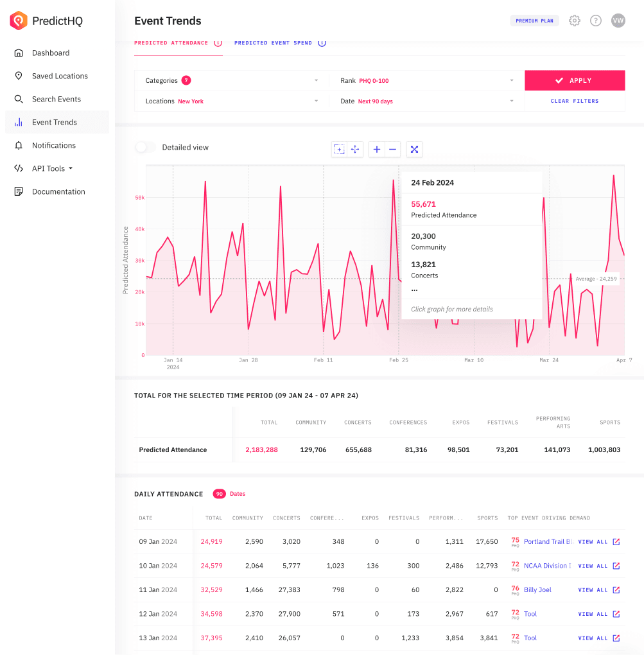Zoom in on chart with plus icon
Image resolution: width=644 pixels, height=655 pixels.
[x=377, y=149]
